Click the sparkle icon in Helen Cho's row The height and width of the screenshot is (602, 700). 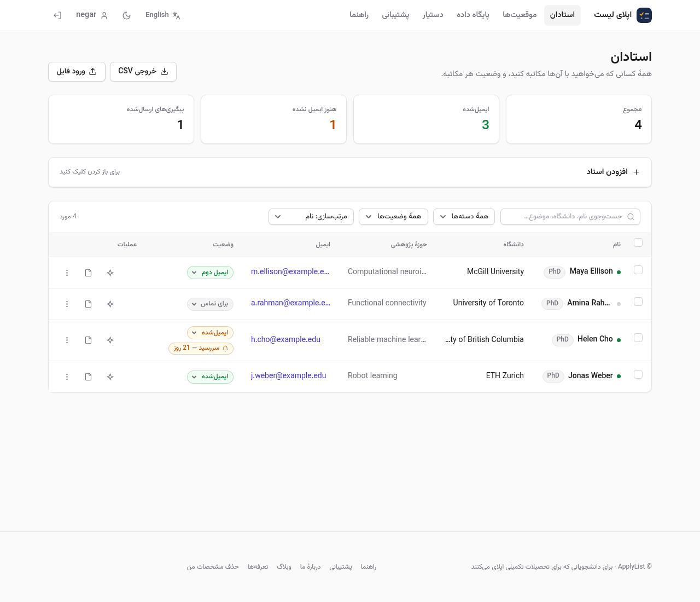coord(110,340)
